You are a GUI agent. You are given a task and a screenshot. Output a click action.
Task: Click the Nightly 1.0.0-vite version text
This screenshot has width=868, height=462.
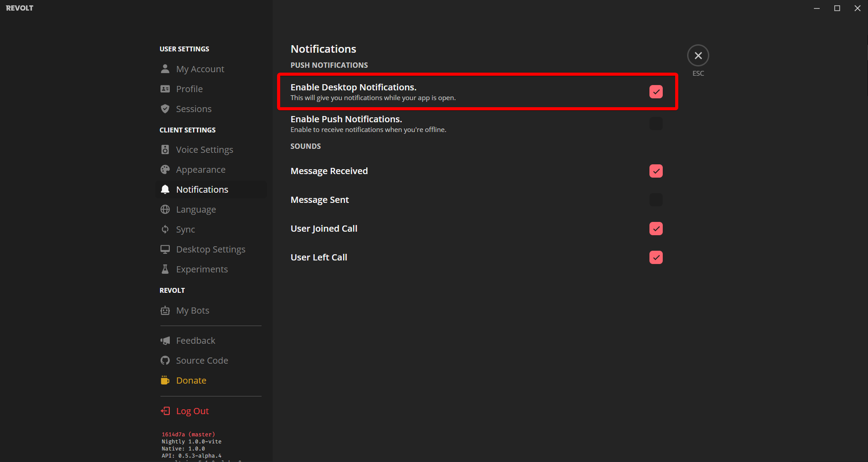(x=192, y=442)
